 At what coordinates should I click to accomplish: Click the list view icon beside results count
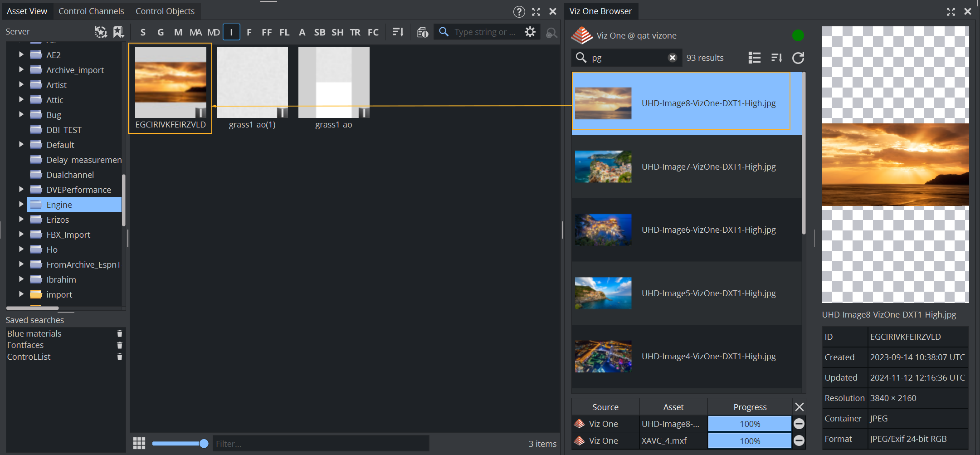coord(754,58)
